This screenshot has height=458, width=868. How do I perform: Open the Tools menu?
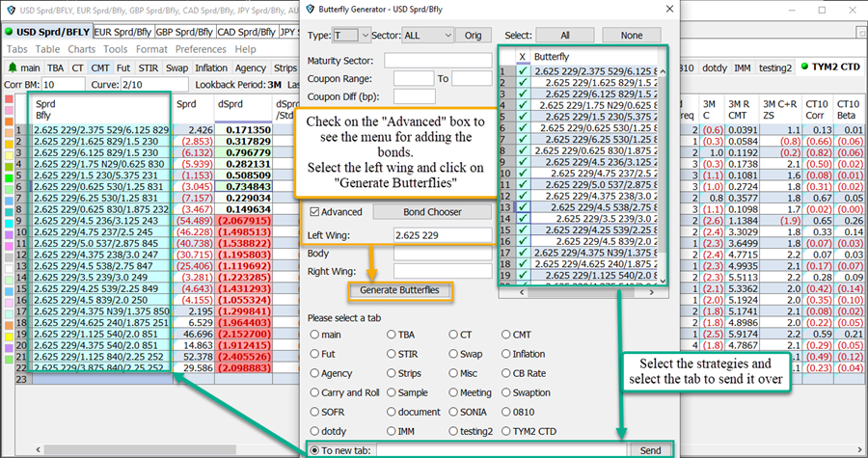coord(115,49)
